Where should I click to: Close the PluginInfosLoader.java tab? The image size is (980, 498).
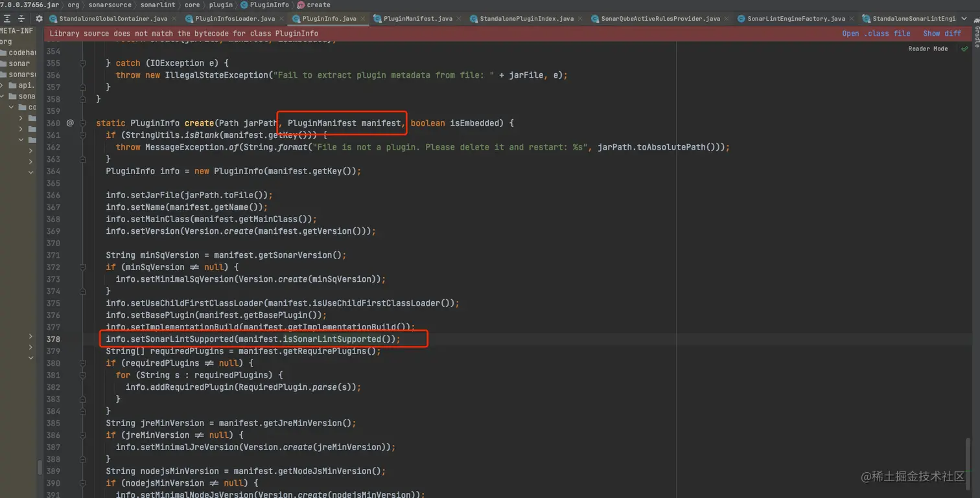282,19
